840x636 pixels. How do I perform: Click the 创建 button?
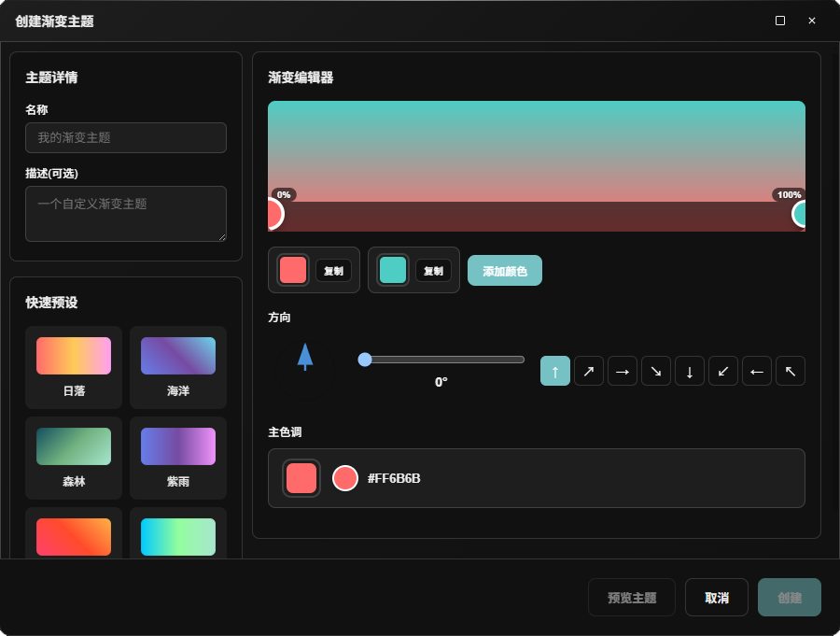tap(790, 598)
